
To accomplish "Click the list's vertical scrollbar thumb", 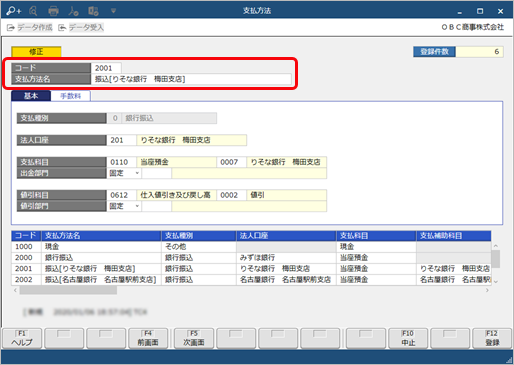I will 496,259.
